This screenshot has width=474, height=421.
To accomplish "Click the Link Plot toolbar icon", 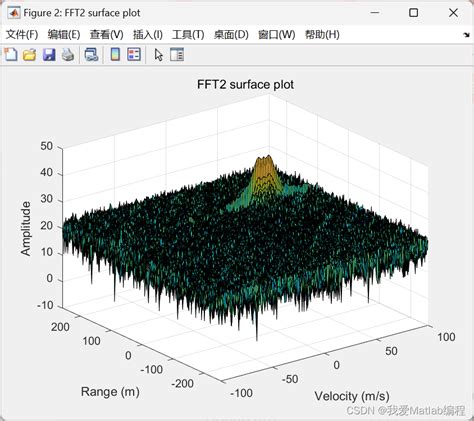I will [x=91, y=55].
